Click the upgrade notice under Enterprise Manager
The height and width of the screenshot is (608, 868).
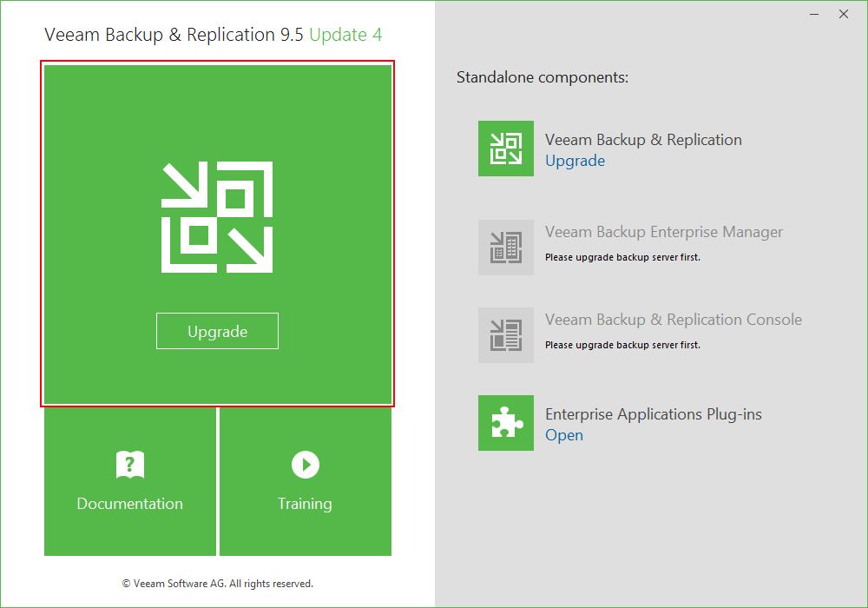(x=622, y=257)
